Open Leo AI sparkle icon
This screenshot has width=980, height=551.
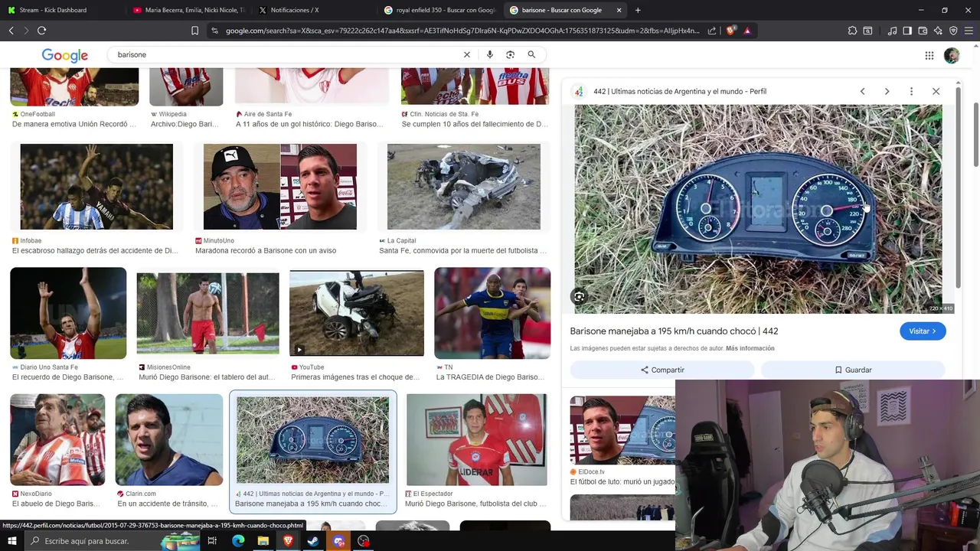938,31
